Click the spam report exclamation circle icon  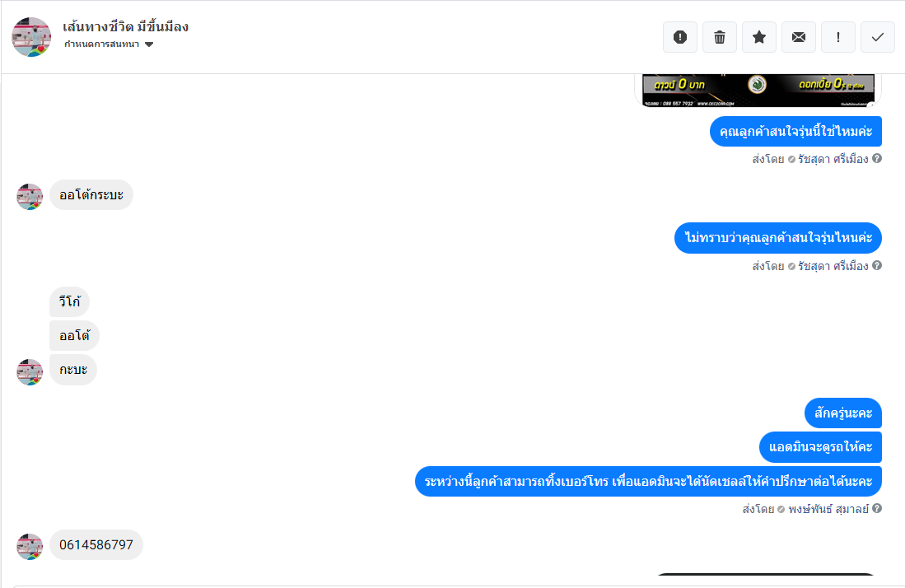pyautogui.click(x=680, y=38)
